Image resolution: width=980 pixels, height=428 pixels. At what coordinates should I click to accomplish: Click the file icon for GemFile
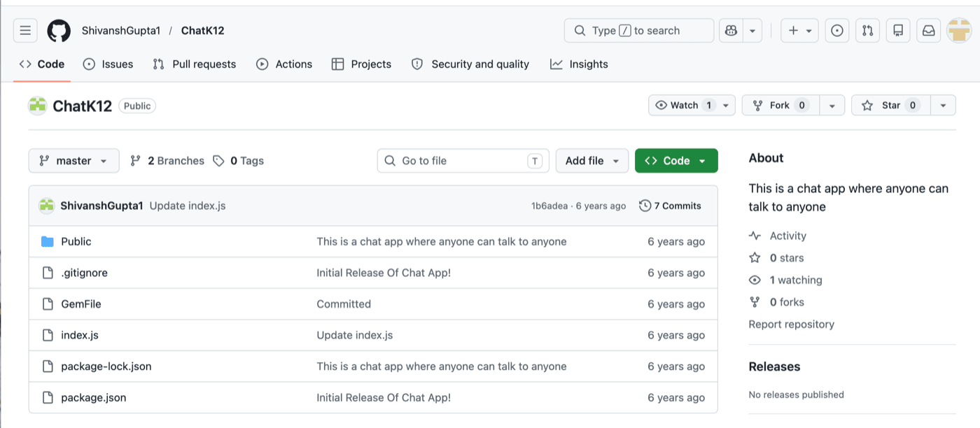[48, 304]
